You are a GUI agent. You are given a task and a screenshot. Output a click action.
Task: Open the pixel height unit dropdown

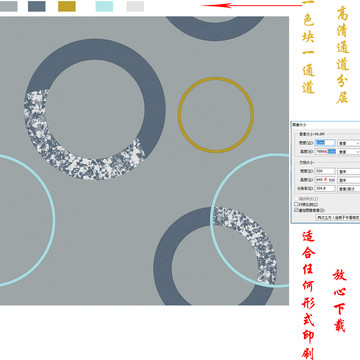[x=349, y=152]
